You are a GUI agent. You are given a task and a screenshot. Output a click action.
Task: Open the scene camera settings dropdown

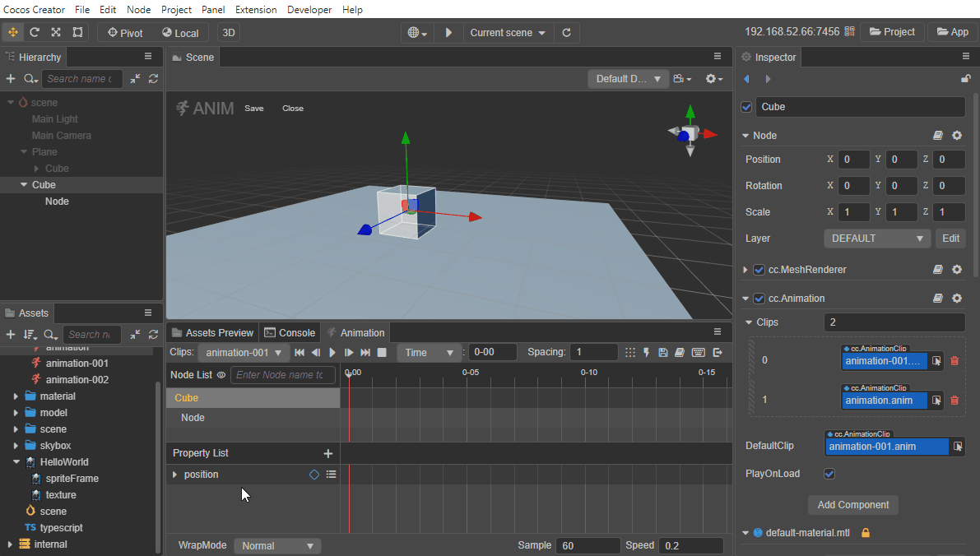click(x=682, y=79)
